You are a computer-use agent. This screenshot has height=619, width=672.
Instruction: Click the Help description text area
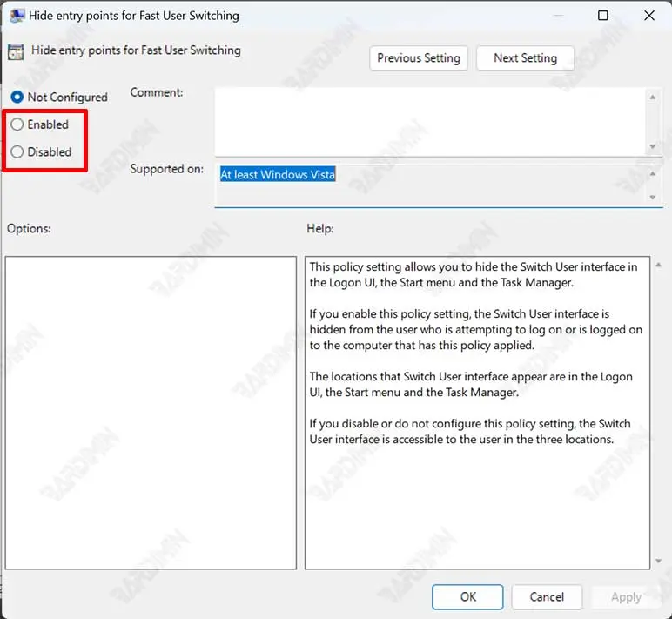click(477, 413)
